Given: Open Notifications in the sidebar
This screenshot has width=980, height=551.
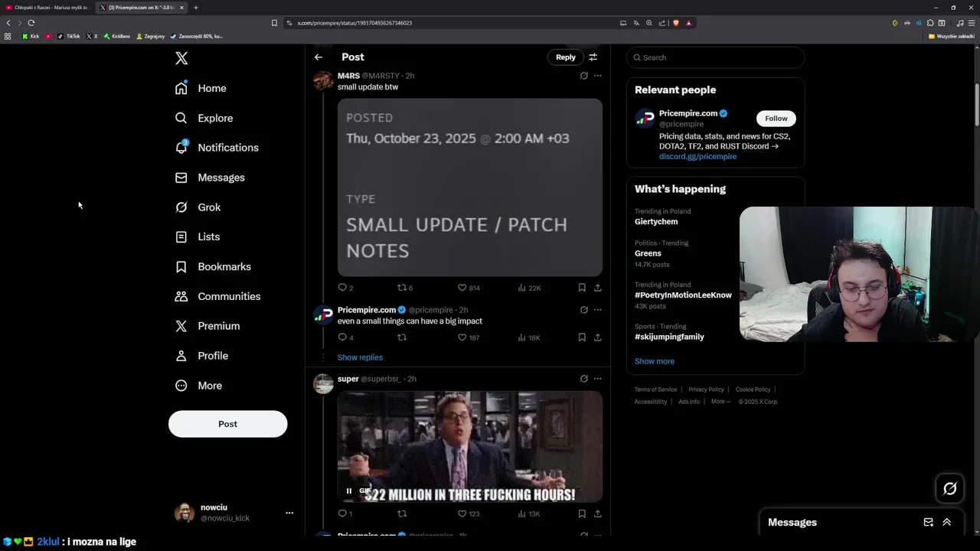Looking at the screenshot, I should [217, 148].
